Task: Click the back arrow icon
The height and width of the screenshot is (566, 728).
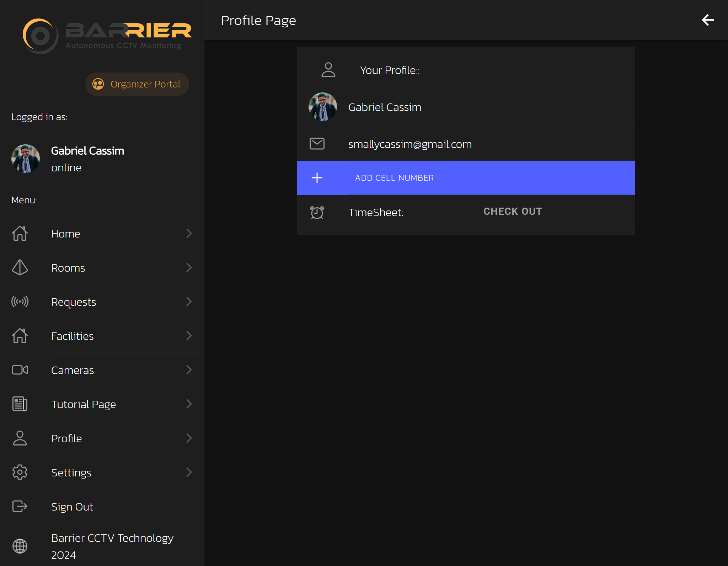Action: click(708, 20)
